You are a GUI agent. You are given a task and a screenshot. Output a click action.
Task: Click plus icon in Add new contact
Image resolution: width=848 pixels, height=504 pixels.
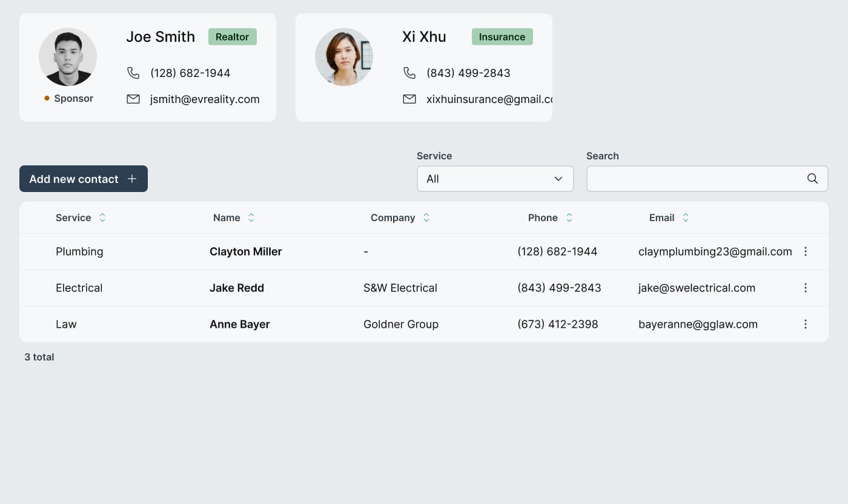pyautogui.click(x=132, y=179)
